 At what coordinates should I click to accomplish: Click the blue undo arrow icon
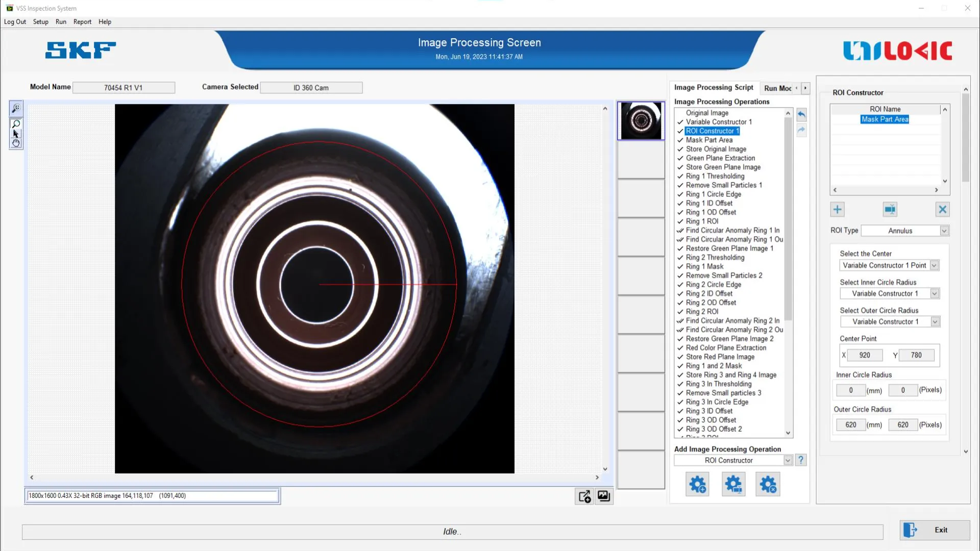pos(801,115)
